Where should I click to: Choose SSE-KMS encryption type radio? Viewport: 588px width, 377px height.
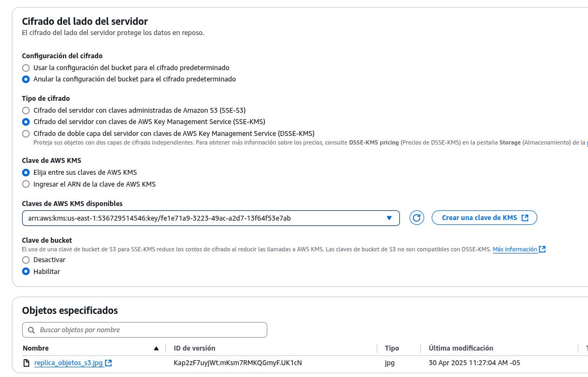tap(26, 122)
